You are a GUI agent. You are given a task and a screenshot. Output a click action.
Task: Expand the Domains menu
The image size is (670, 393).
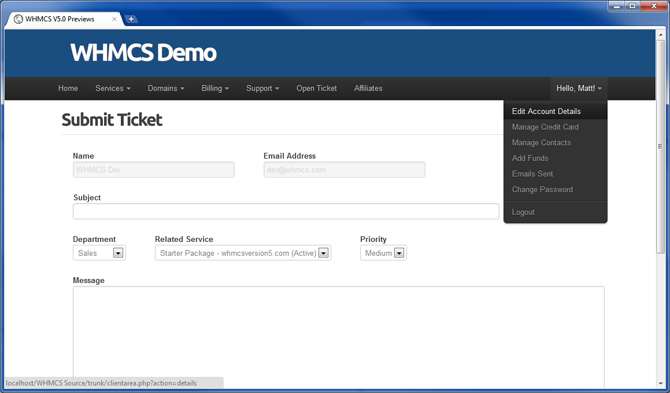point(166,88)
